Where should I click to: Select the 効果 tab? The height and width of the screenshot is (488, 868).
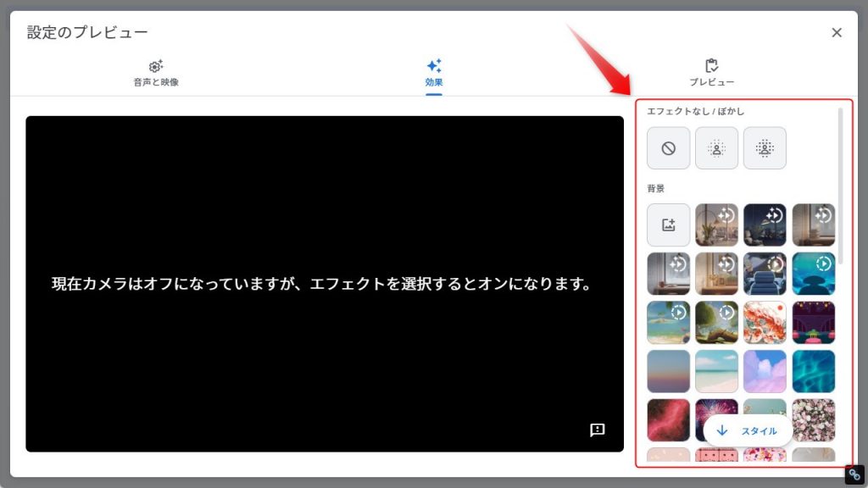coord(434,74)
